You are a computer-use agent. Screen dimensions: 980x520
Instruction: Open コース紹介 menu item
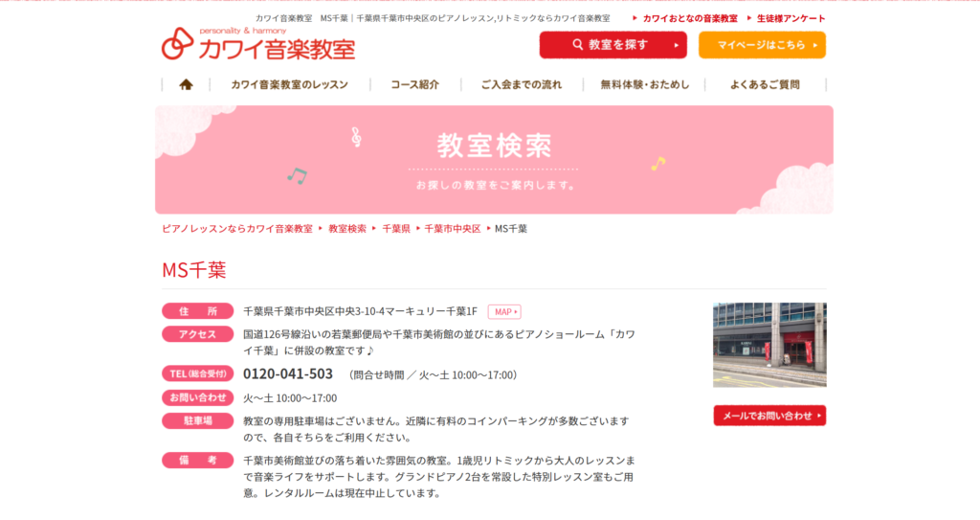tap(415, 84)
